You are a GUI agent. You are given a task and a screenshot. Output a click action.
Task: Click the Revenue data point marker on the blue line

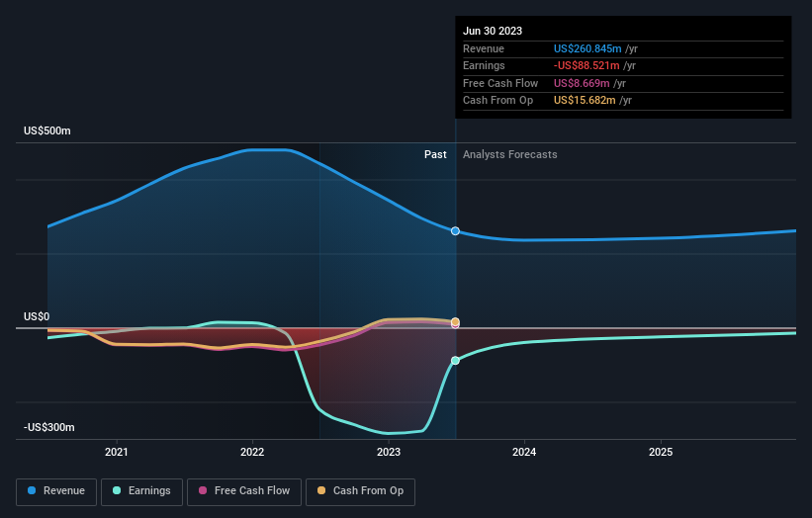(x=455, y=230)
